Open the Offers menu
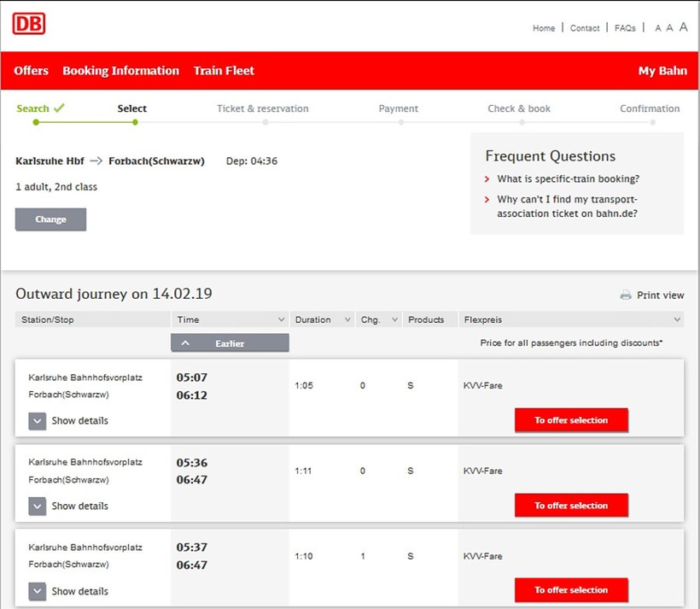 click(32, 71)
